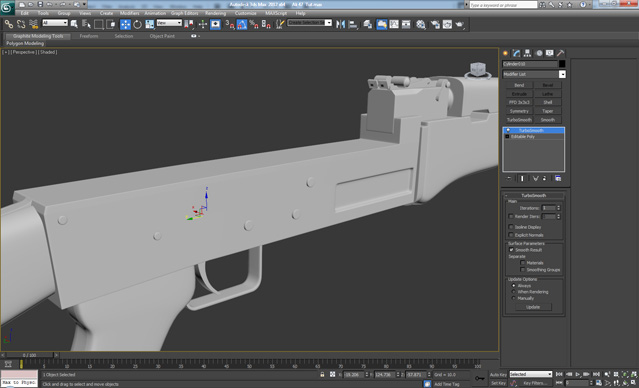The height and width of the screenshot is (388, 639).
Task: Activate the Select and Move tool
Action: [x=125, y=24]
